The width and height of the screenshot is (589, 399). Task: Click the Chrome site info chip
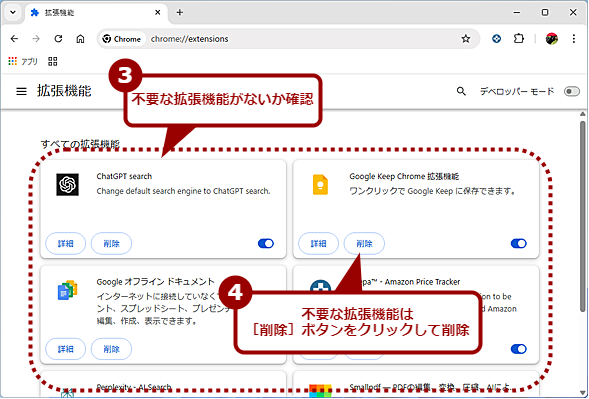tap(122, 39)
